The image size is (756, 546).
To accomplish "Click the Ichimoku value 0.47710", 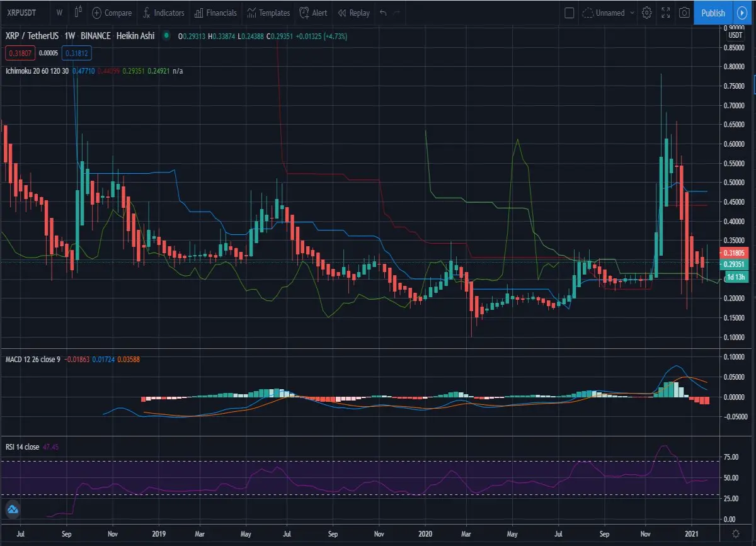I will pyautogui.click(x=84, y=71).
